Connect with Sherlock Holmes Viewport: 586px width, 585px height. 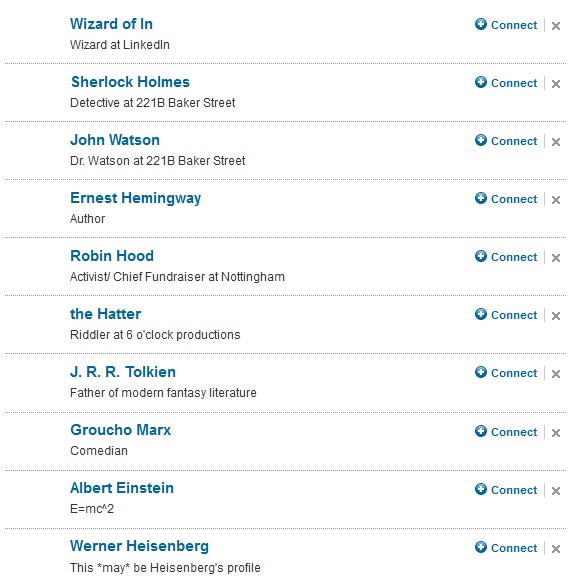514,83
